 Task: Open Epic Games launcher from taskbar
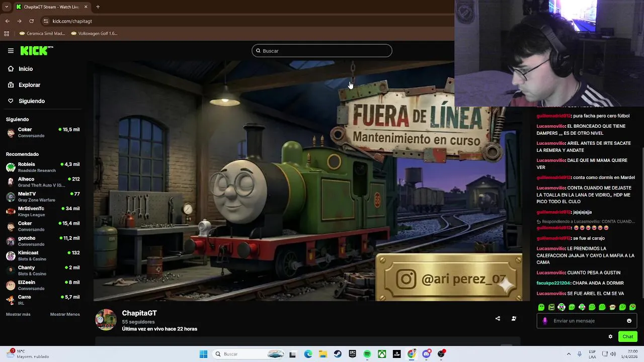click(x=353, y=354)
